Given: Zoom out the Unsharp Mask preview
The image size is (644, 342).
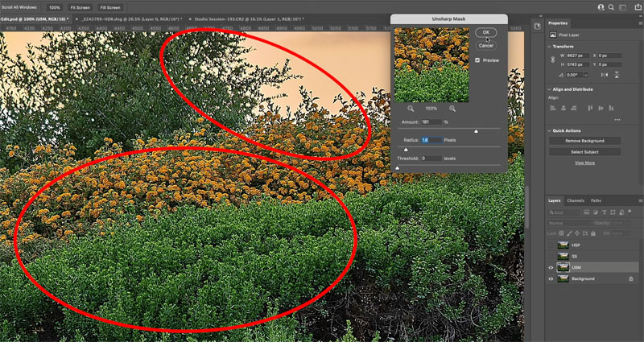Looking at the screenshot, I should click(411, 109).
